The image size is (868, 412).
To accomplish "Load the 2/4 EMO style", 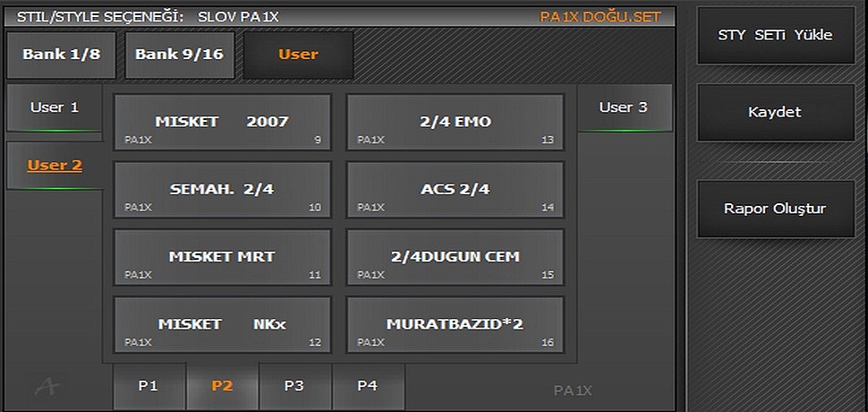I will (455, 122).
